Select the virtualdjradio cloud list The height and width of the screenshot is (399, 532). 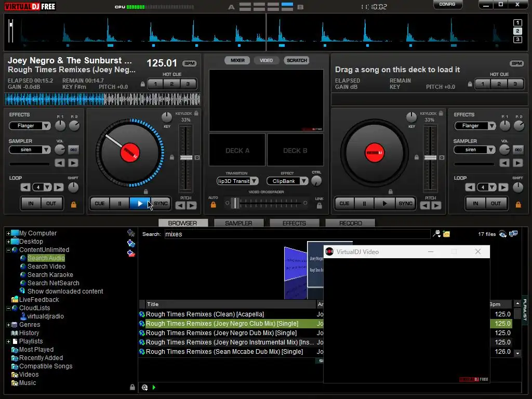point(46,316)
